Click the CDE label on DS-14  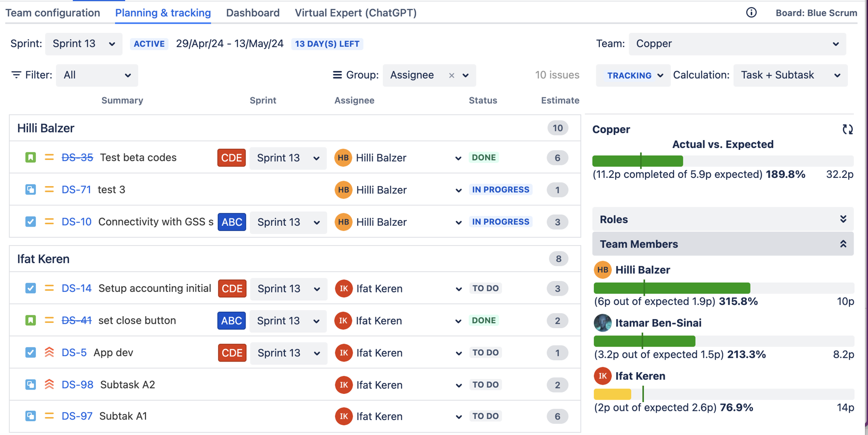(x=232, y=289)
